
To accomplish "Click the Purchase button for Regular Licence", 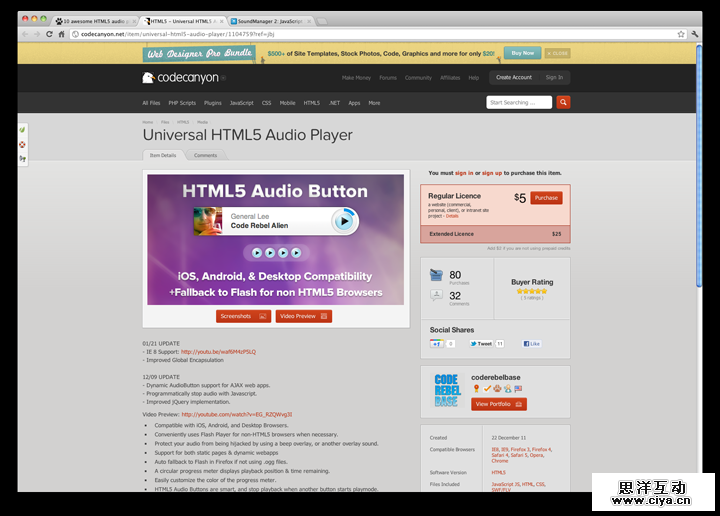I will point(546,198).
